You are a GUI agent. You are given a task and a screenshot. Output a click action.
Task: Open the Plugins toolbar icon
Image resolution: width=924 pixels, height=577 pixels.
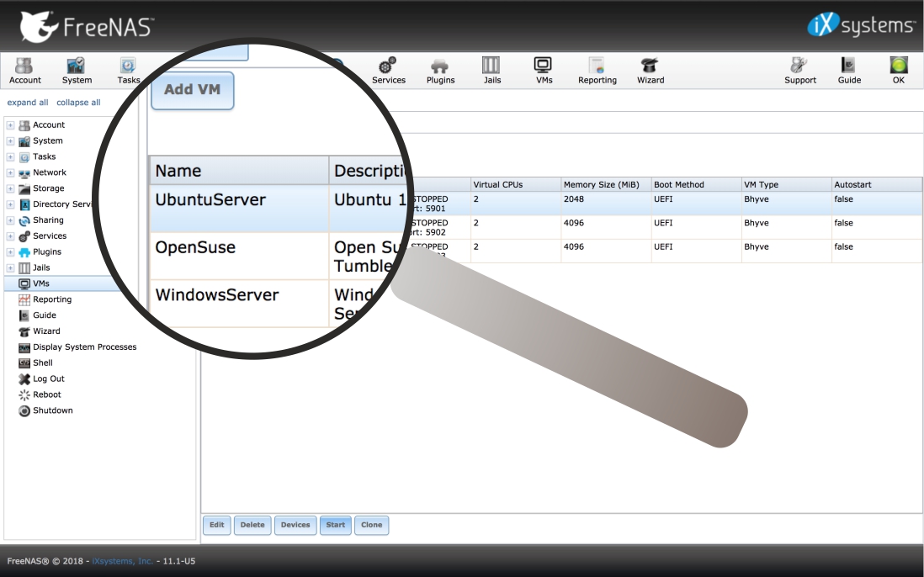(x=440, y=71)
